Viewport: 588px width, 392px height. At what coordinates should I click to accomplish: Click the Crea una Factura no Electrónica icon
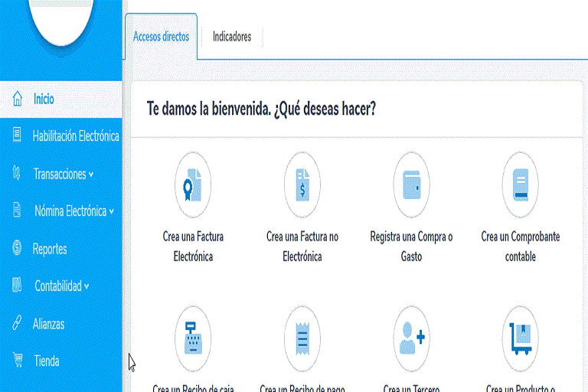coord(302,185)
